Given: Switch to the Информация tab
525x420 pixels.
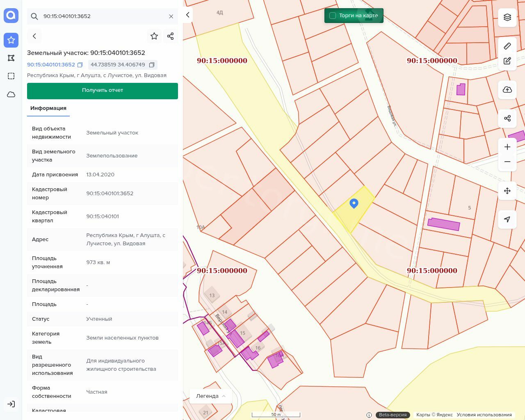Looking at the screenshot, I should pyautogui.click(x=48, y=108).
